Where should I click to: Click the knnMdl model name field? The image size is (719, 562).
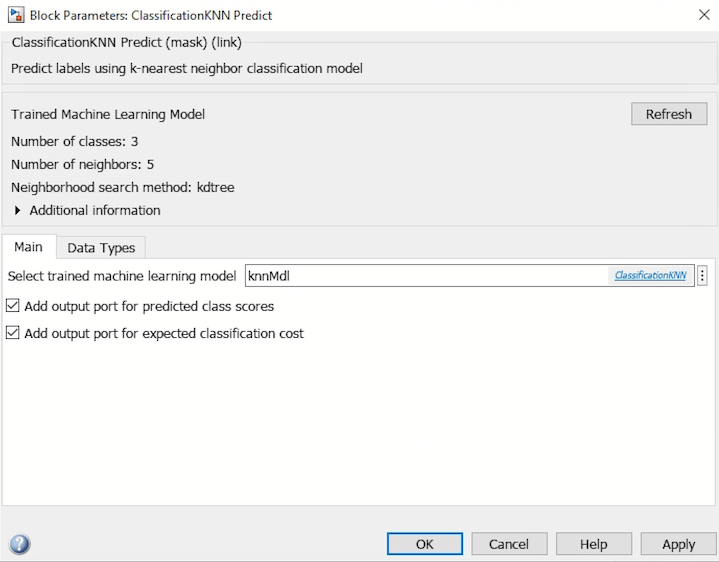point(425,275)
